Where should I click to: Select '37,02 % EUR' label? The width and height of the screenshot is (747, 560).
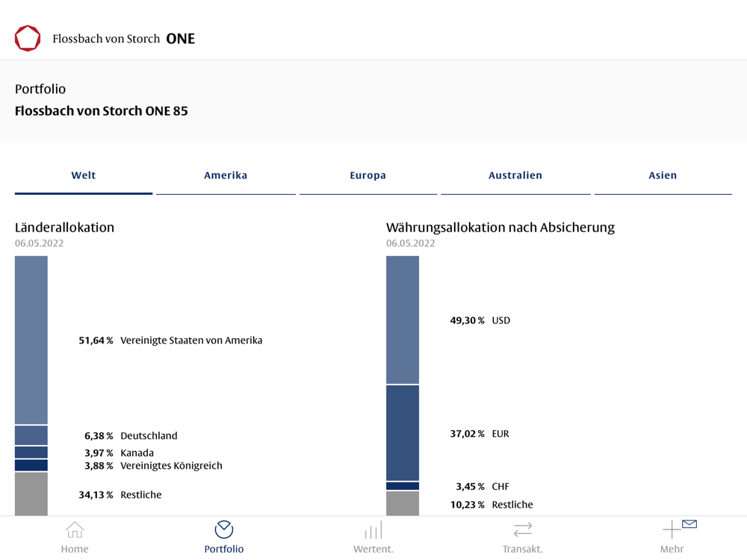click(480, 434)
